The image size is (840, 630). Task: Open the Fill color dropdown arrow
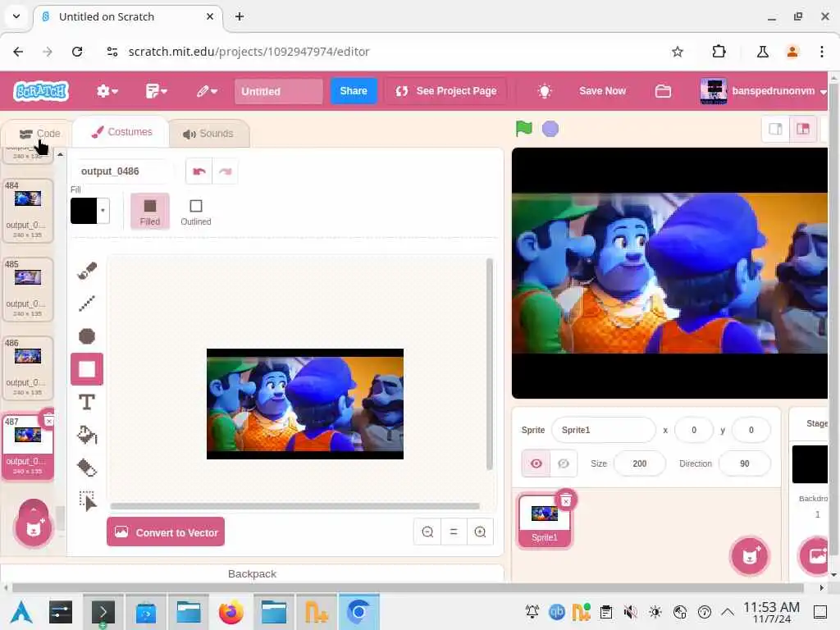pos(103,211)
